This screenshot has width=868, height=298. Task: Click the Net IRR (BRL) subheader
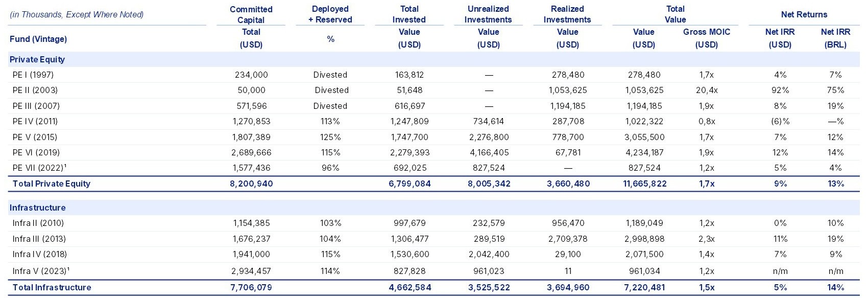click(835, 38)
